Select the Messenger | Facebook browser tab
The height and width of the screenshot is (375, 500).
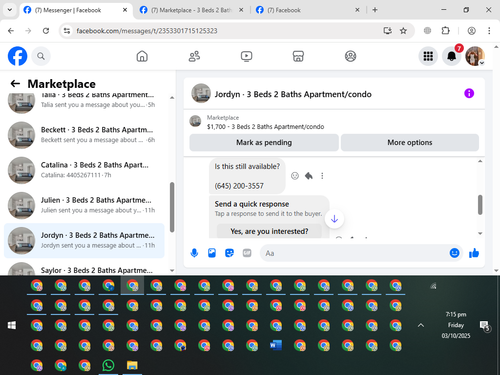point(68,10)
